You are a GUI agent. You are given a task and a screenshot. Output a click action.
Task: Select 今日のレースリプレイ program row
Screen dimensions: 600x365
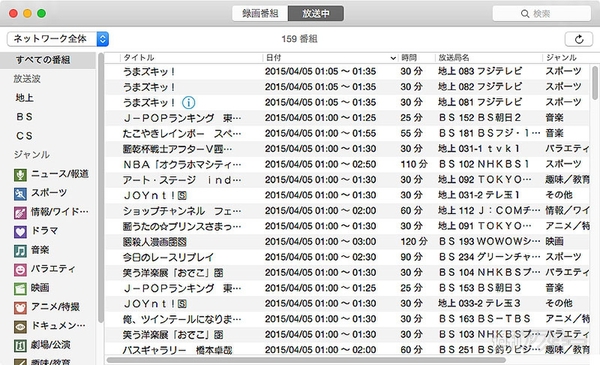click(x=347, y=257)
